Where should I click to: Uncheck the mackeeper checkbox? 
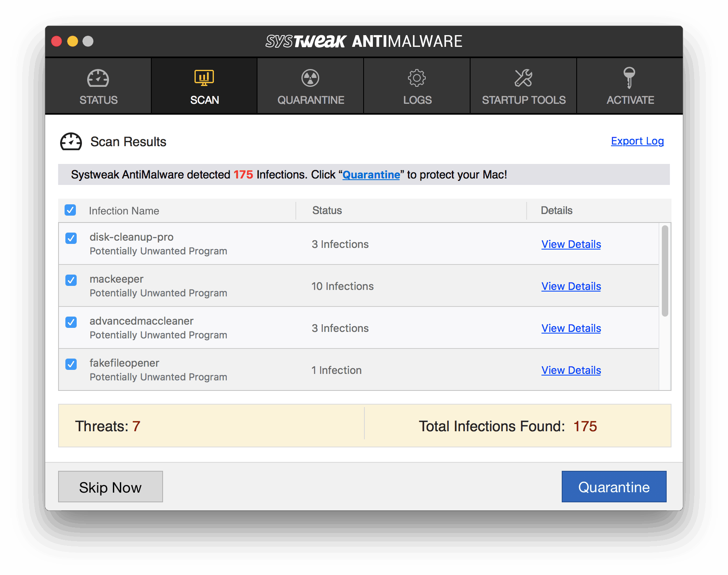[x=71, y=280]
